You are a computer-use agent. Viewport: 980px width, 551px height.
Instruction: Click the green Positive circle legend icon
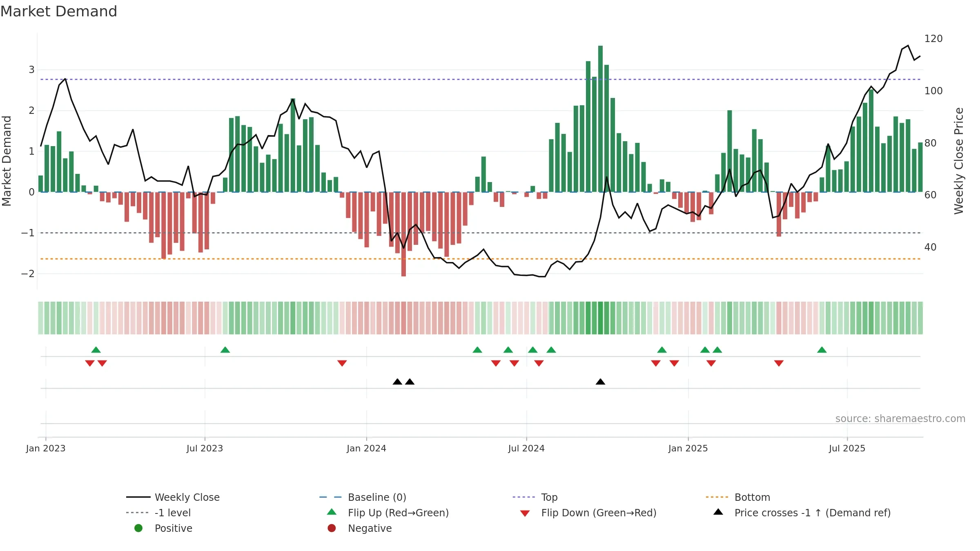click(x=138, y=528)
